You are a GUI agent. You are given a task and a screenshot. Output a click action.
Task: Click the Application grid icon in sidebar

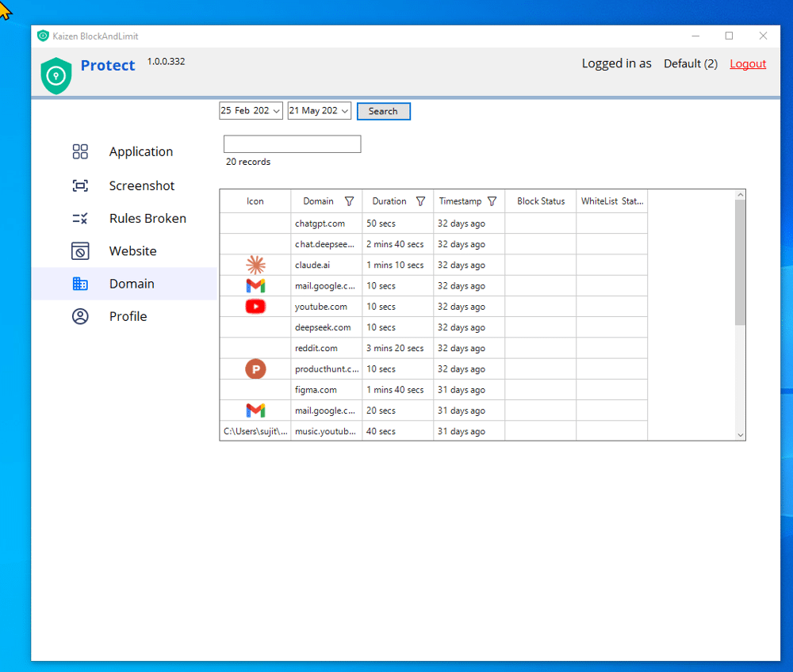80,151
